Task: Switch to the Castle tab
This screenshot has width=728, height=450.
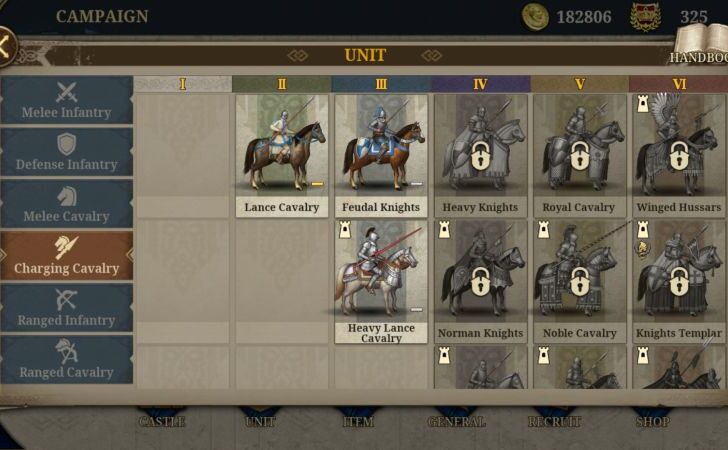Action: [x=162, y=421]
